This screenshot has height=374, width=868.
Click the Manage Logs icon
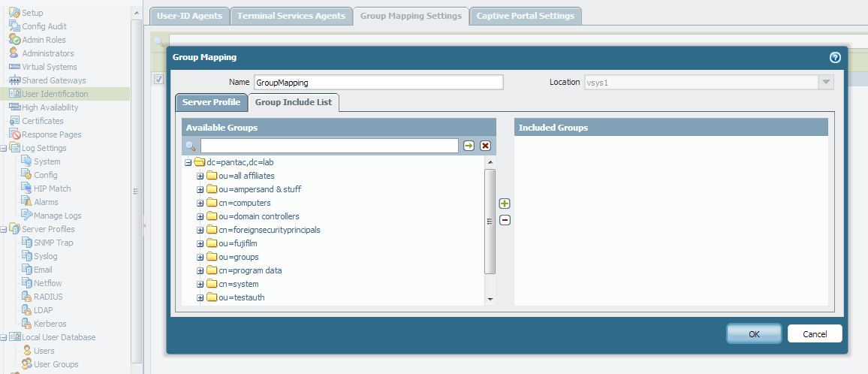click(26, 216)
